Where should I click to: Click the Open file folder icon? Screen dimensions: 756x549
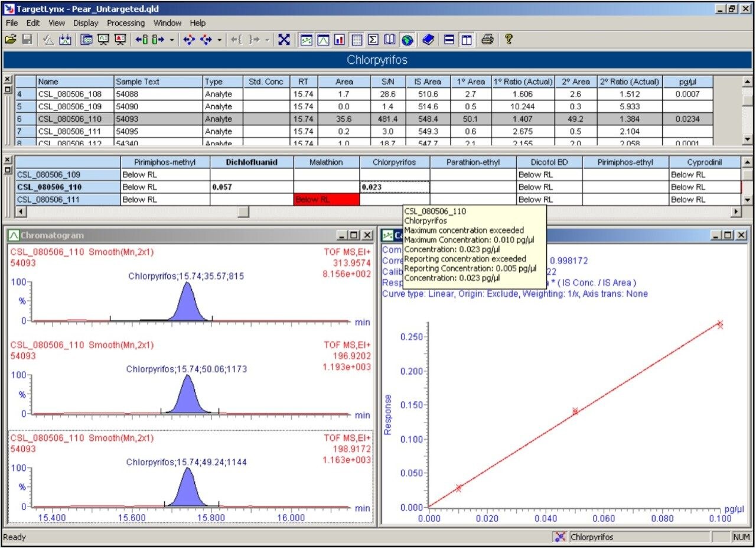pos(10,40)
